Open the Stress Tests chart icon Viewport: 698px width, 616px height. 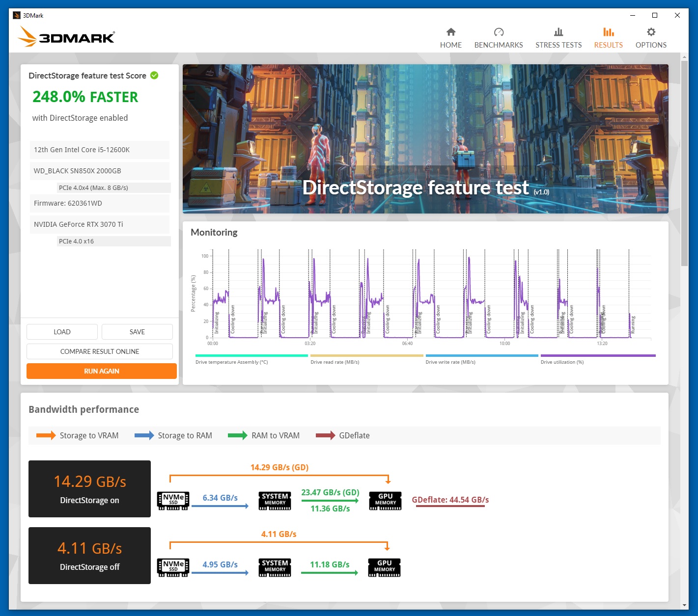click(x=558, y=32)
